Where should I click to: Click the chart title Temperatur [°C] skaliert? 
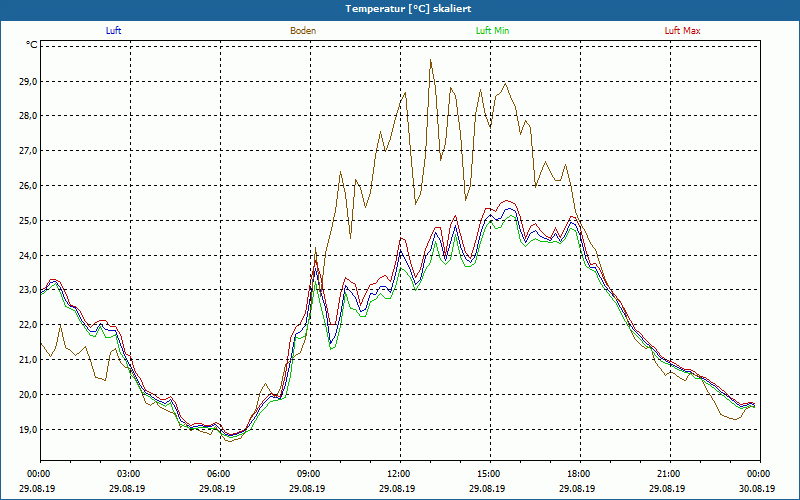pos(408,9)
